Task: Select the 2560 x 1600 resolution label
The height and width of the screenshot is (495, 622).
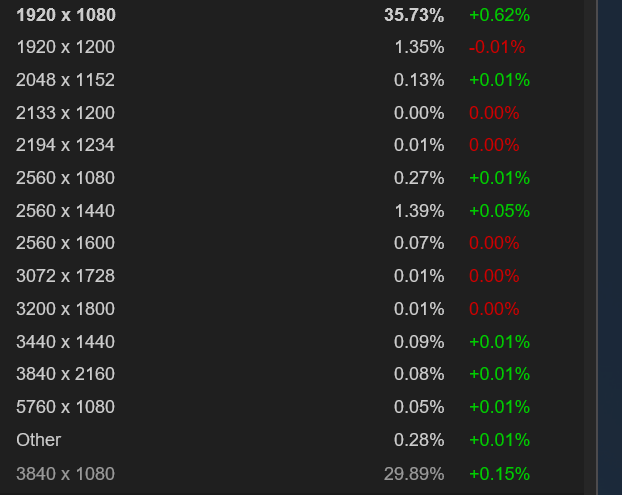Action: [x=66, y=243]
